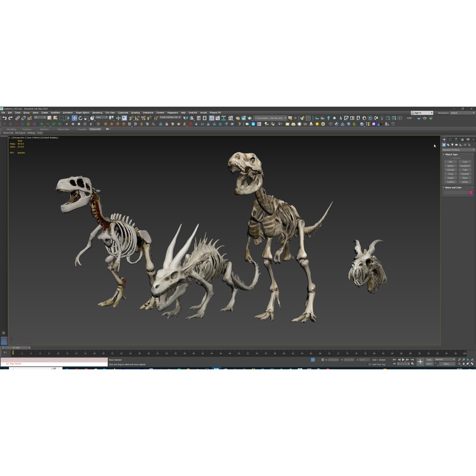476x476 pixels.
Task: Click the sun light icon in second toolbar
Action: pyautogui.click(x=317, y=124)
